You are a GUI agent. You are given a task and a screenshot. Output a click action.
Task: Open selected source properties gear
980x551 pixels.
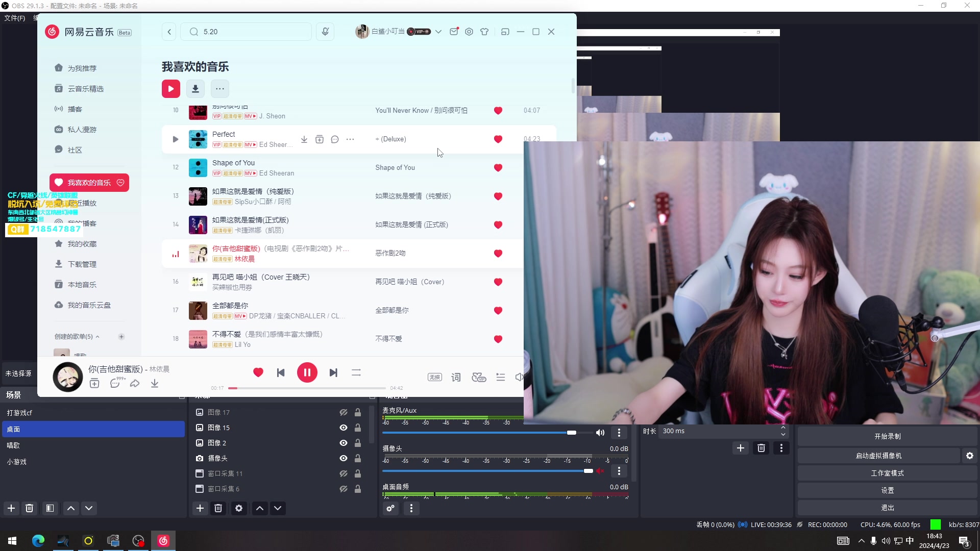click(x=239, y=508)
